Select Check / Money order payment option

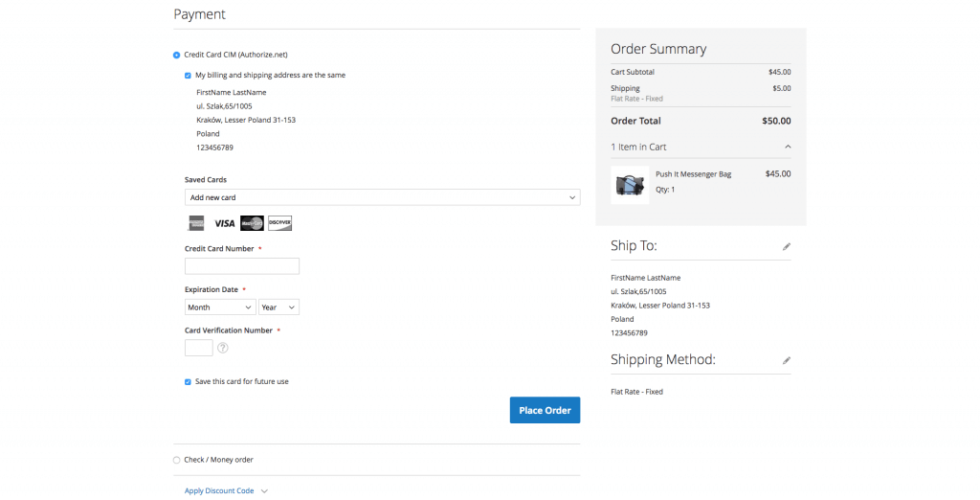coord(176,460)
